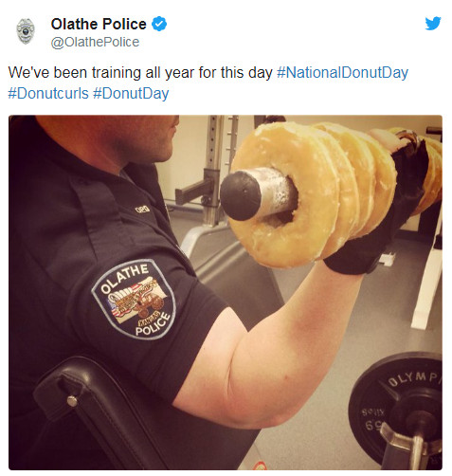Click the tweet text about training all year
The image size is (452, 476).
click(140, 72)
